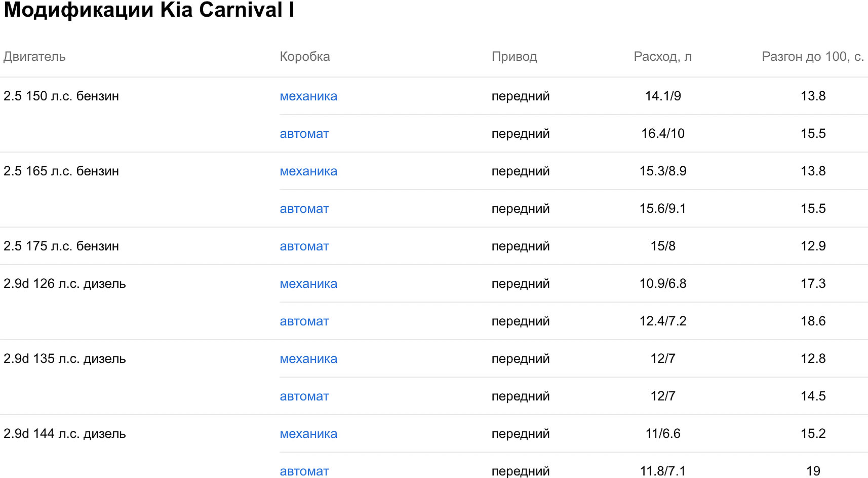Open автомат link for 2.5 175 л.с. бензин

tap(304, 246)
